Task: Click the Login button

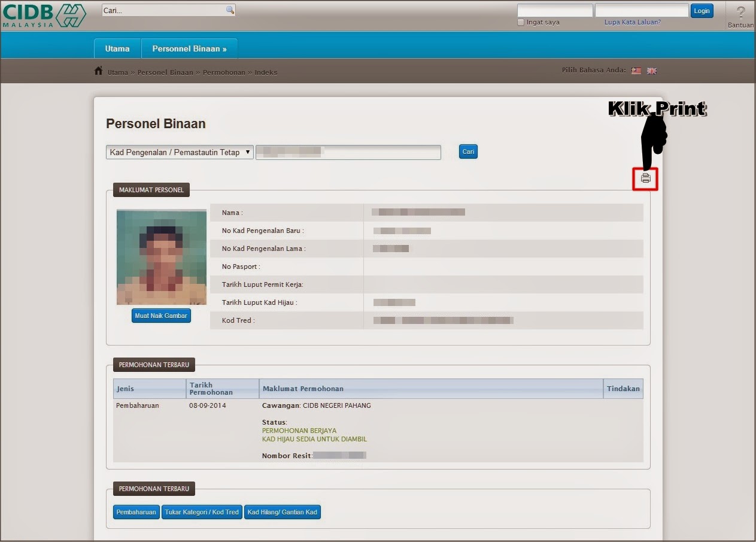Action: coord(702,11)
